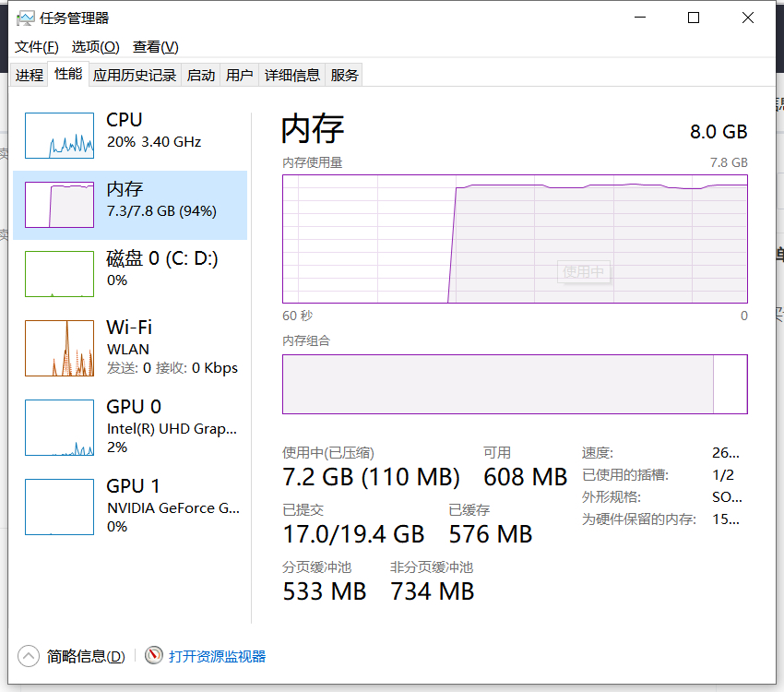
Task: Open the 查看(V) menu
Action: [156, 47]
